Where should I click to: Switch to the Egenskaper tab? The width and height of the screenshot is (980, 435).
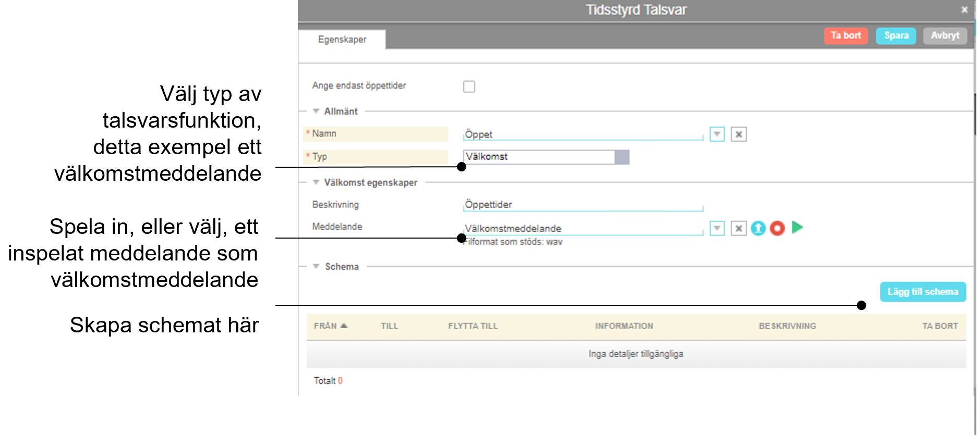tap(342, 40)
